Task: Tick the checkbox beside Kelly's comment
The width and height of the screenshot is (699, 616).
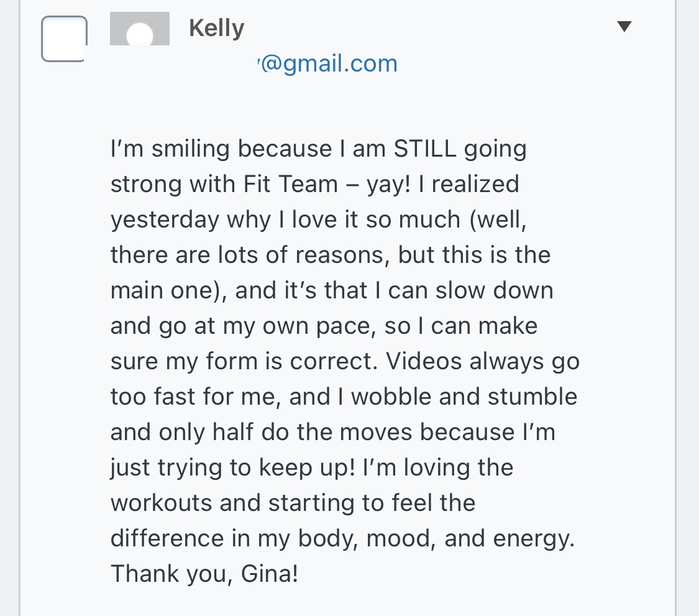Action: [x=64, y=39]
